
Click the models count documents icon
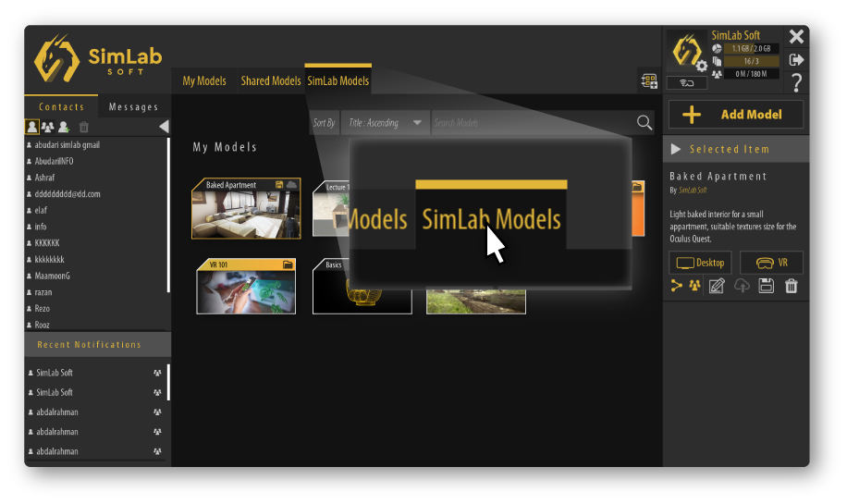pos(717,61)
